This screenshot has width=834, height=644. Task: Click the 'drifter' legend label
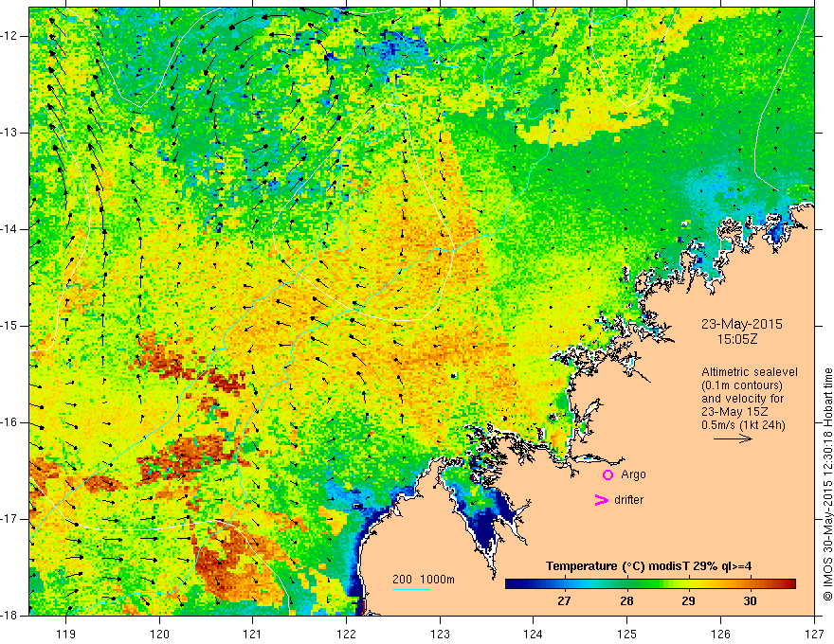pos(628,500)
